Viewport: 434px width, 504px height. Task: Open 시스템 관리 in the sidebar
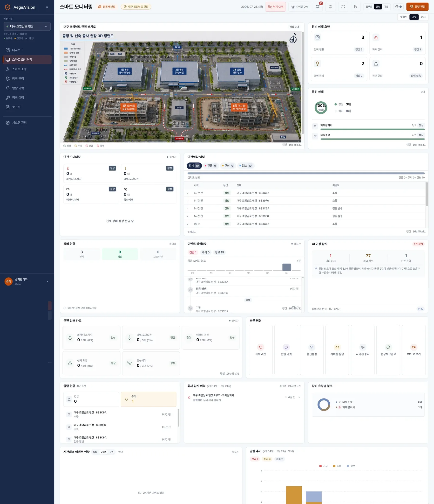pyautogui.click(x=27, y=123)
